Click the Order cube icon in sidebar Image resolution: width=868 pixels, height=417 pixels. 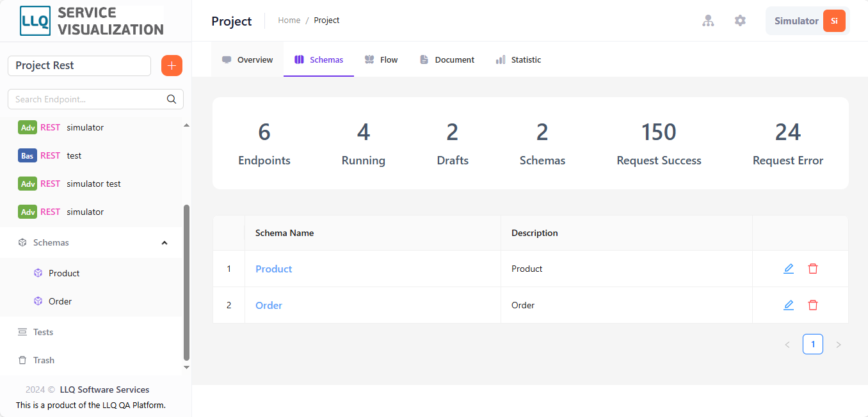pyautogui.click(x=38, y=301)
